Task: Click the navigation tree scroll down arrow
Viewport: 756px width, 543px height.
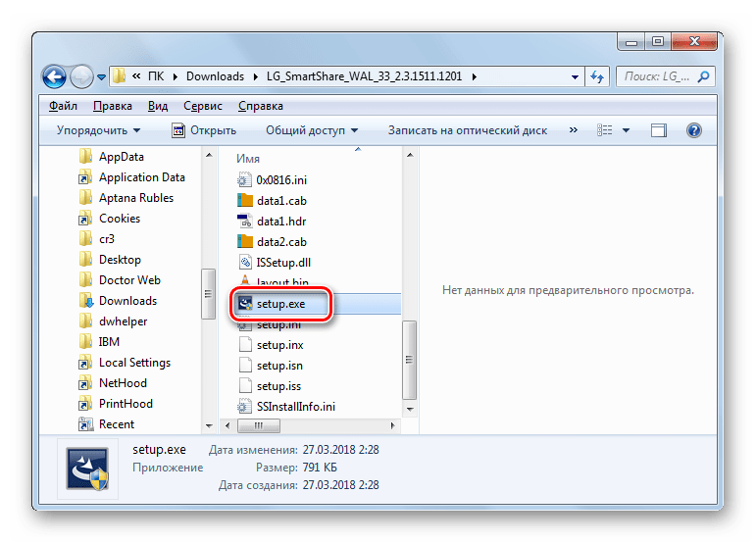Action: [x=209, y=426]
